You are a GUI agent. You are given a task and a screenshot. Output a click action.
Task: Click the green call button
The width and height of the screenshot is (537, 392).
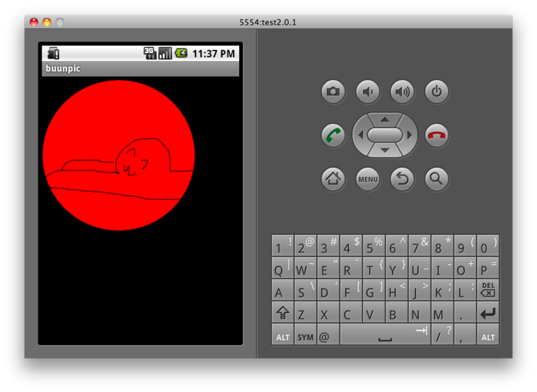click(x=333, y=135)
